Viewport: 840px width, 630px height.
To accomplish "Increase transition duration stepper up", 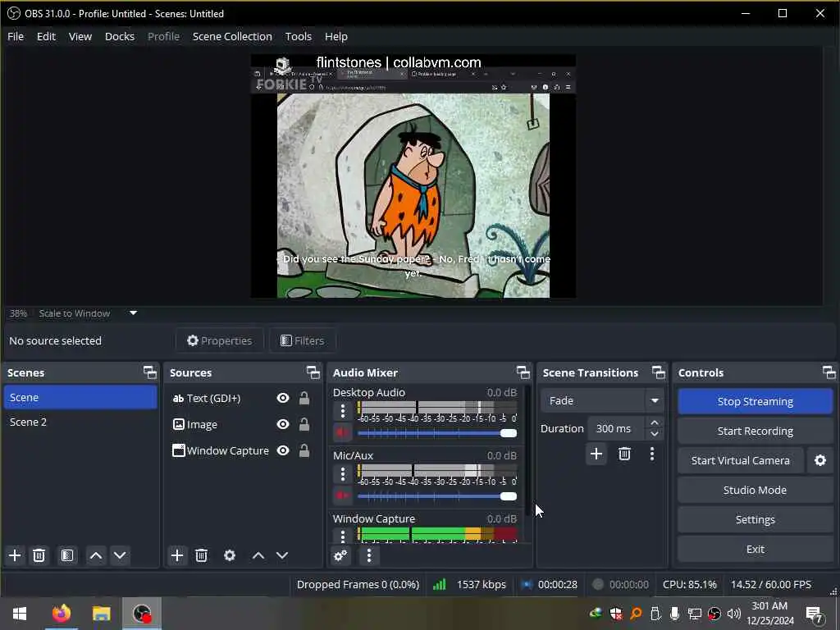I will pyautogui.click(x=655, y=422).
